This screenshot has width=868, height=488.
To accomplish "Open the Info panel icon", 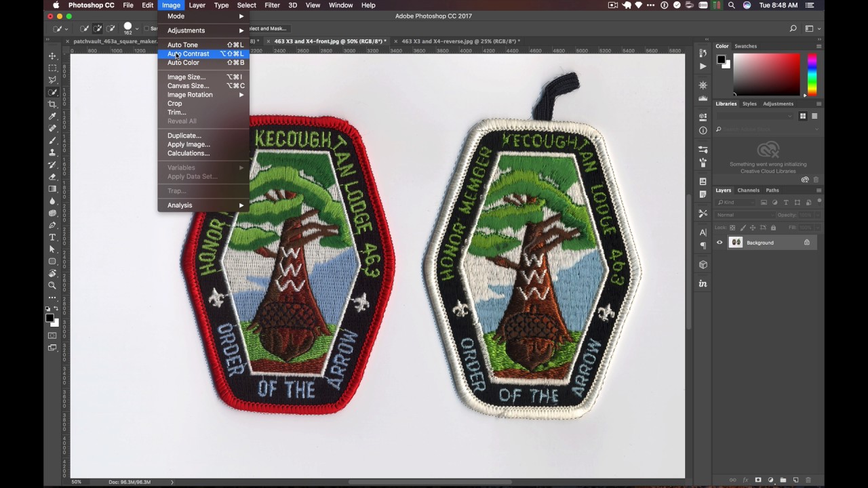I will tap(703, 130).
